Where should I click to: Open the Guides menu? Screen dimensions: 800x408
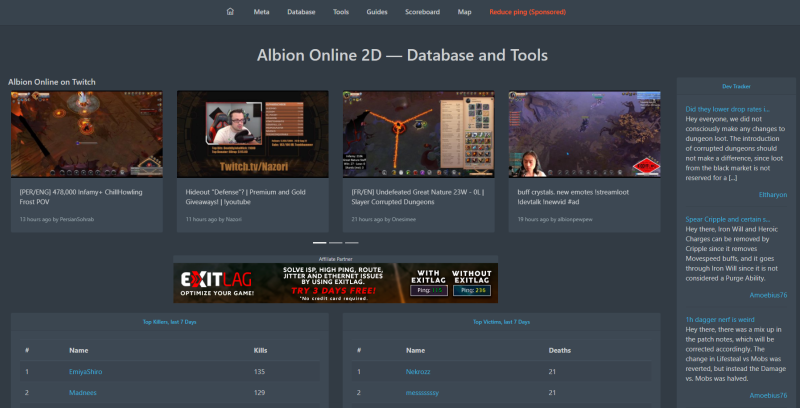[x=377, y=12]
